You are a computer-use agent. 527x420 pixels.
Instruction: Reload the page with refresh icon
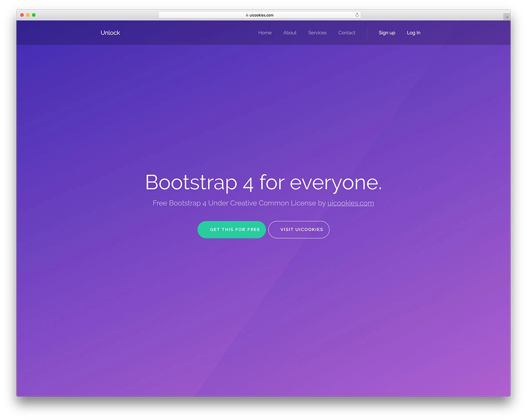point(357,15)
